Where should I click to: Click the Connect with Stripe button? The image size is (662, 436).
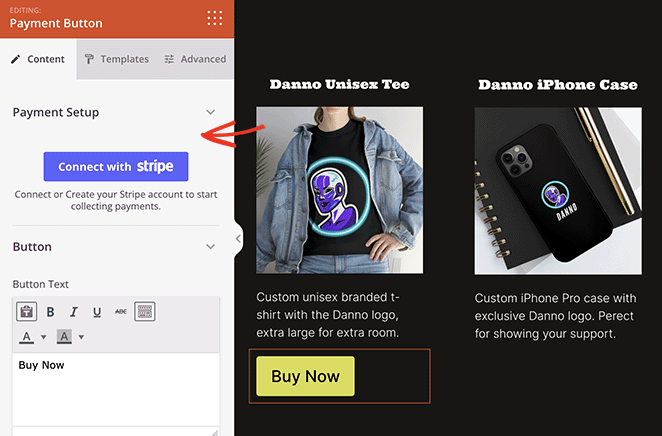click(x=116, y=167)
